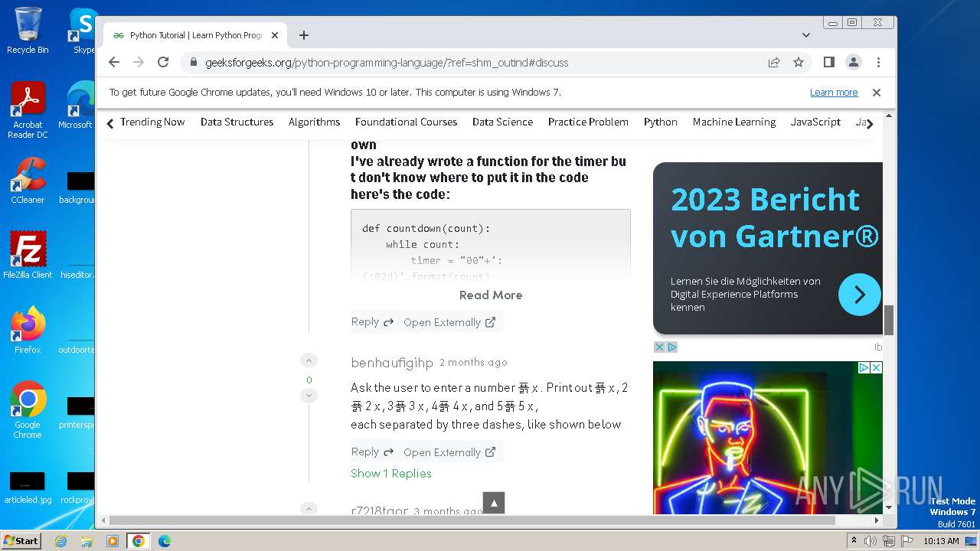Click the horizontal scrollbar at bottom
Screen dimensions: 980x551
tap(472, 520)
